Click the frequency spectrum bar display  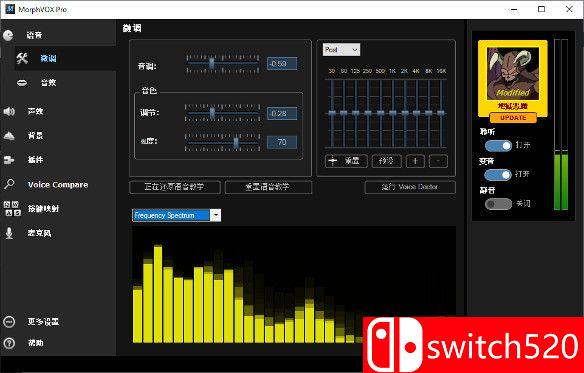pos(294,285)
